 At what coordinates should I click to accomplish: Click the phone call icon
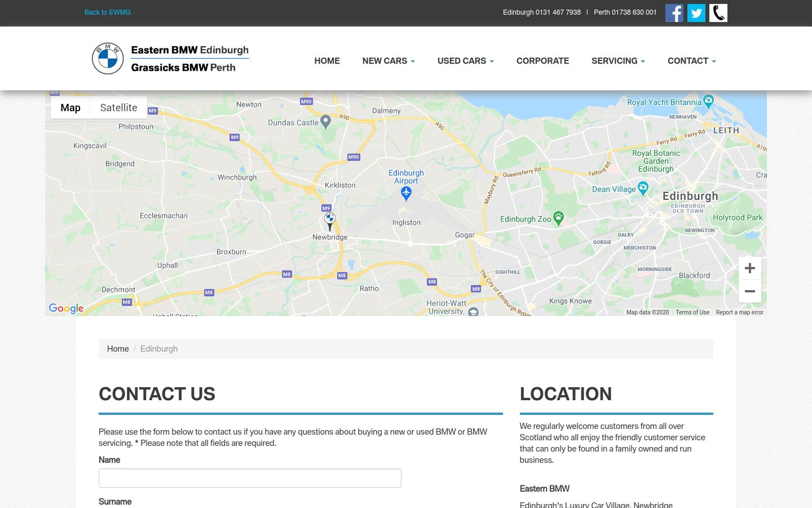pyautogui.click(x=718, y=13)
